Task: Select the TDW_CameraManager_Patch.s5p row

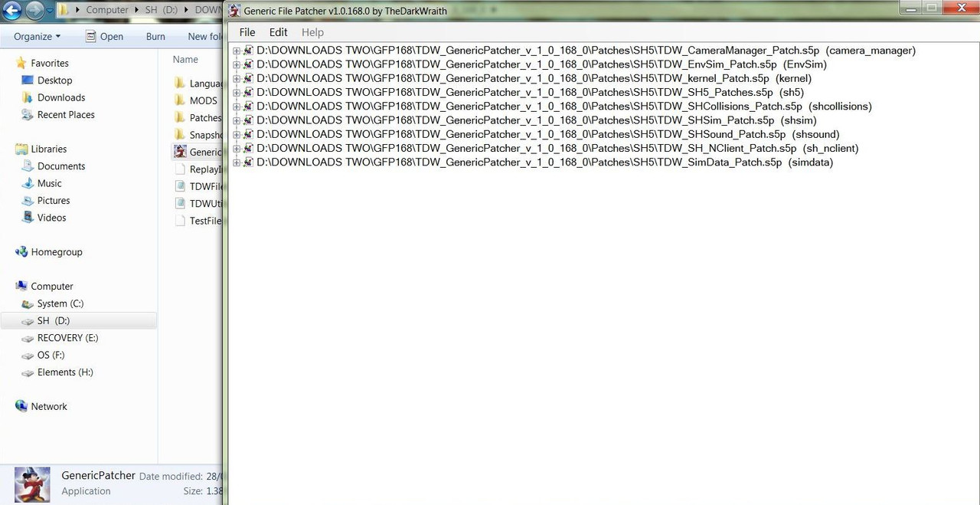Action: (x=586, y=51)
